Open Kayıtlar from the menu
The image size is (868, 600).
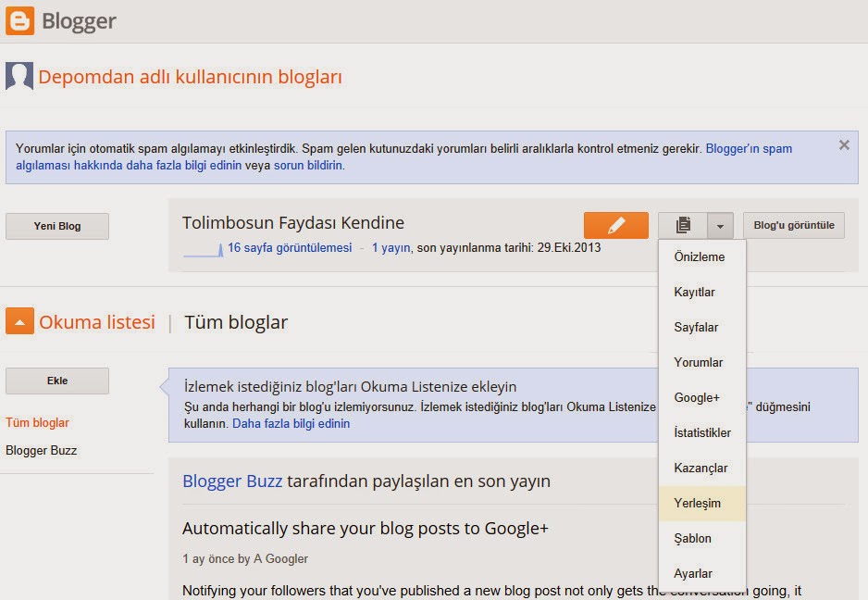[x=701, y=292]
